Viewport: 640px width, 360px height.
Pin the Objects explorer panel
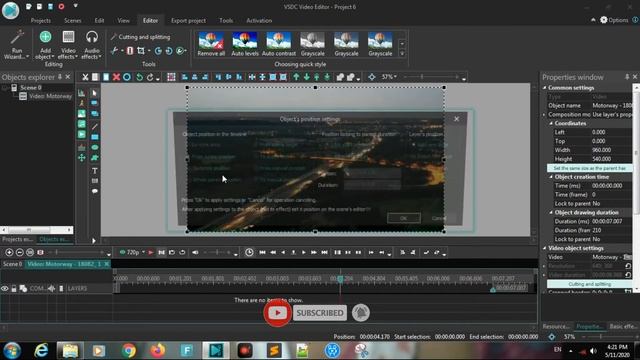point(60,77)
